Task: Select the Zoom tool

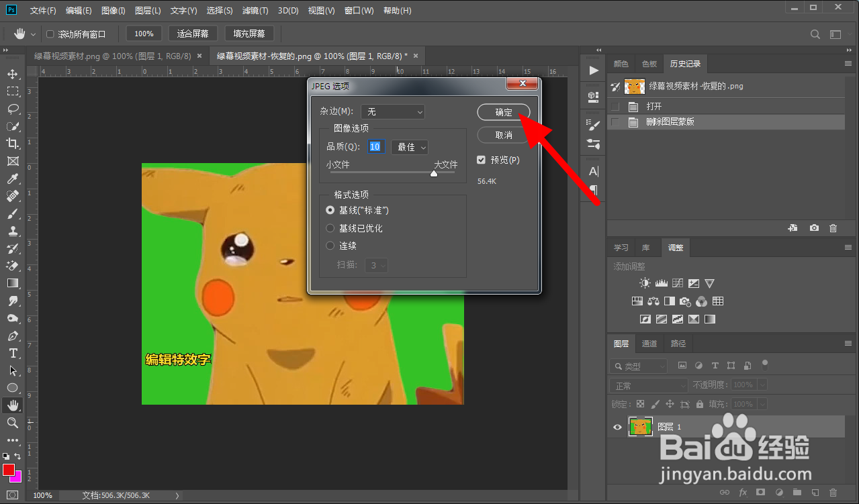Action: pyautogui.click(x=13, y=423)
